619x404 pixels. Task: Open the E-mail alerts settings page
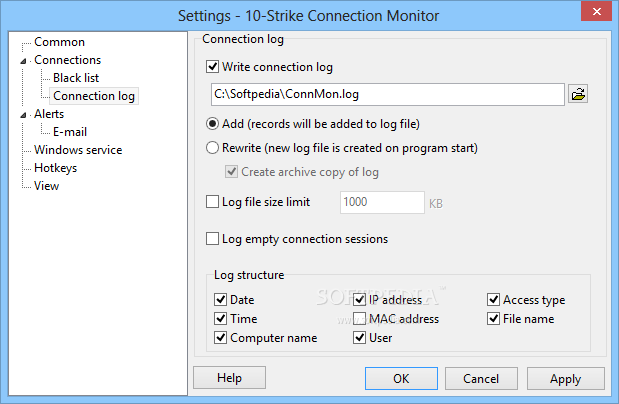(70, 132)
